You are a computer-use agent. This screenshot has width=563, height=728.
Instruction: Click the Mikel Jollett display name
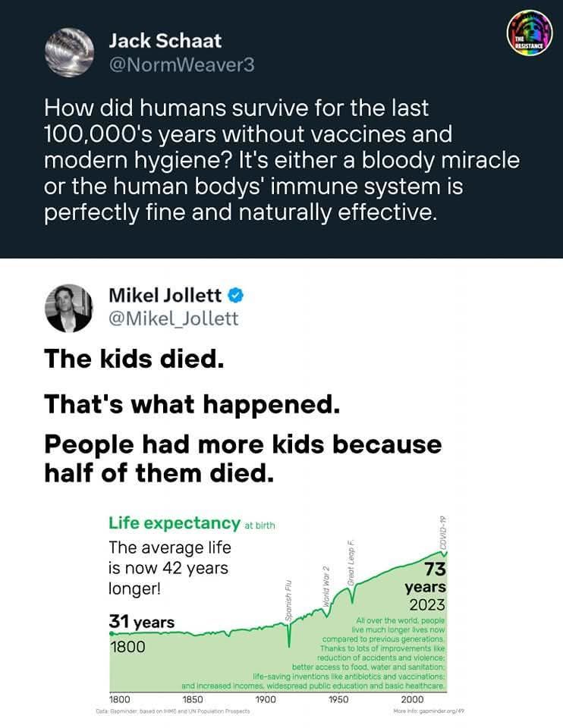[x=168, y=294]
